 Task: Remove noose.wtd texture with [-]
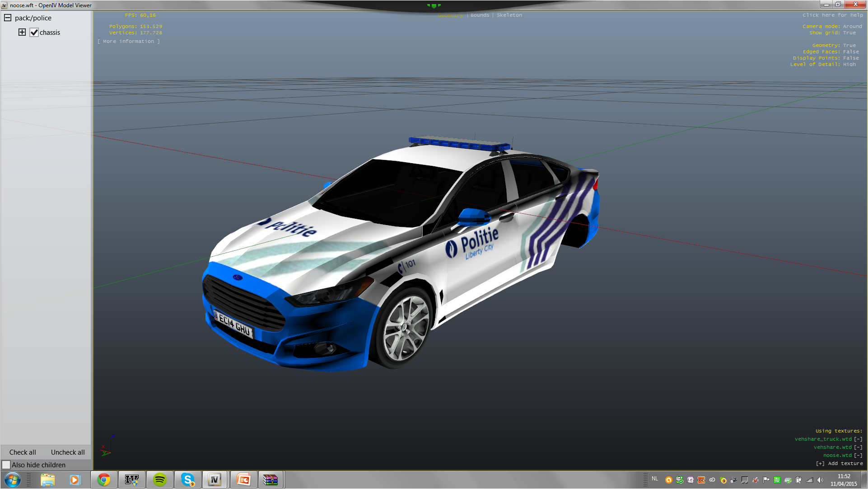pyautogui.click(x=858, y=455)
